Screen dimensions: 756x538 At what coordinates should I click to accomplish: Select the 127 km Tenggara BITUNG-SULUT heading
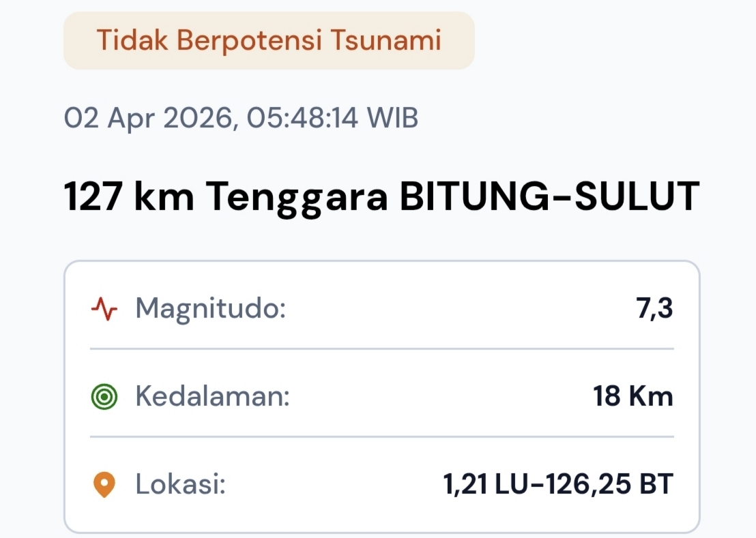tap(381, 197)
